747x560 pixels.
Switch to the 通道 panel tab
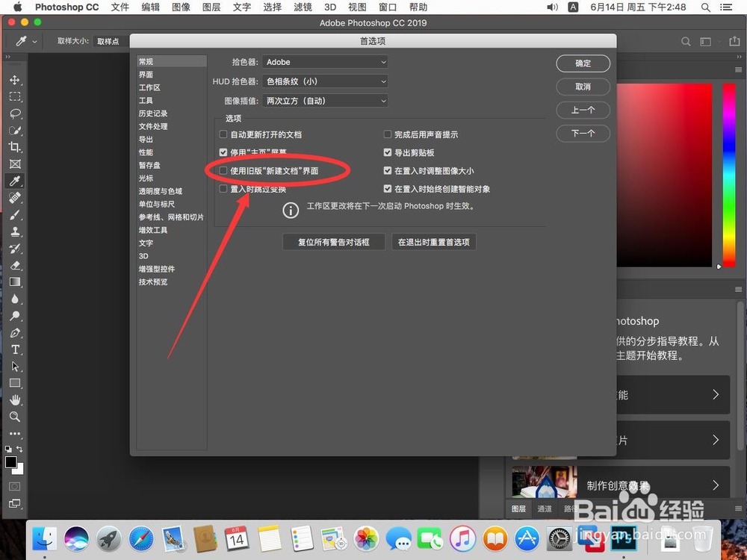pos(545,508)
